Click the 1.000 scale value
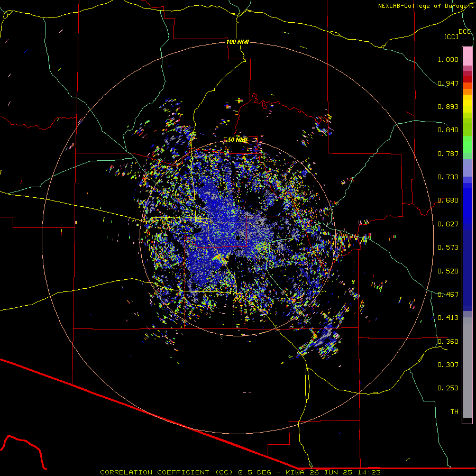The height and width of the screenshot is (476, 476). [x=448, y=59]
